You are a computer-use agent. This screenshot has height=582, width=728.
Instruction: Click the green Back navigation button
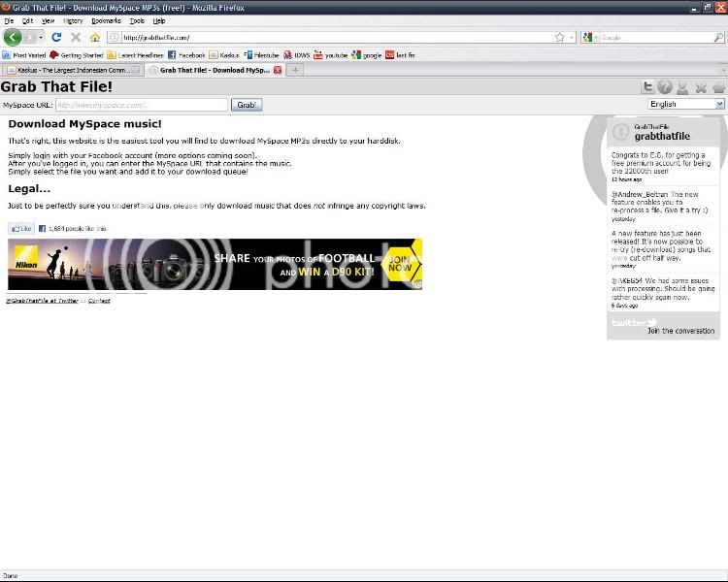click(x=13, y=37)
